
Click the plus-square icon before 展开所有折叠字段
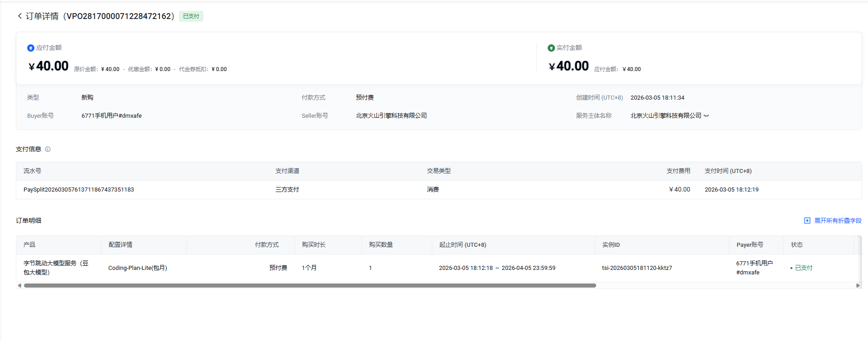[807, 221]
